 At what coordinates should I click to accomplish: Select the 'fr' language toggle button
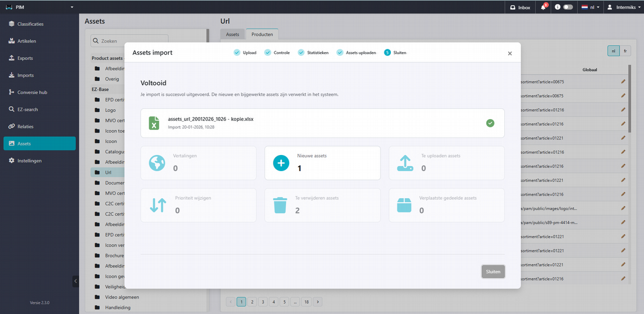(625, 50)
